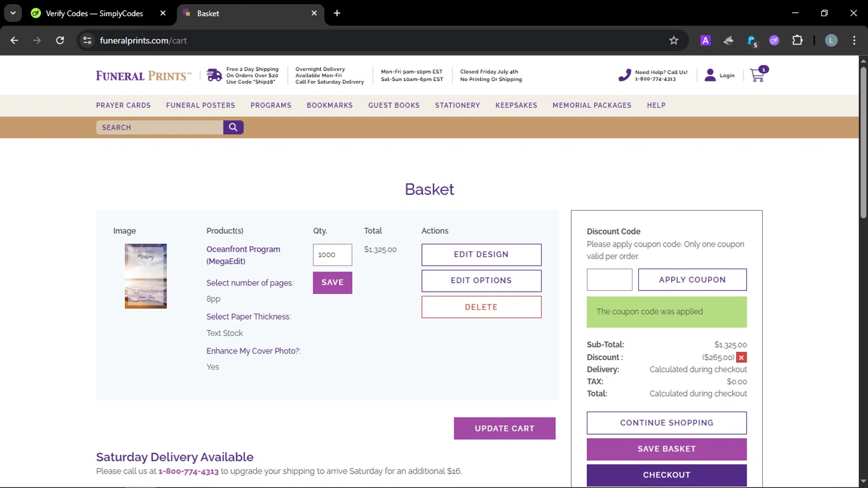Open the Prayer Cards menu
Image resolution: width=868 pixels, height=488 pixels.
(x=123, y=105)
